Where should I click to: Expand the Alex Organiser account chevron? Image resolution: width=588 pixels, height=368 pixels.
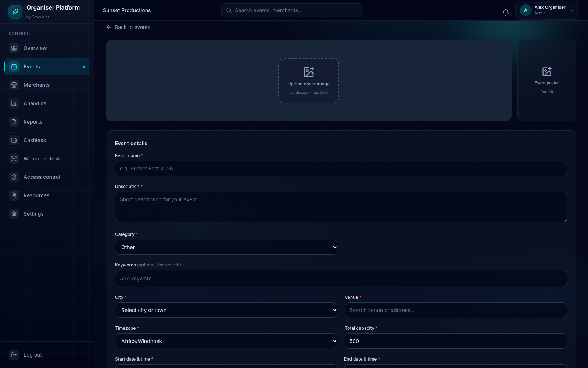pos(571,10)
